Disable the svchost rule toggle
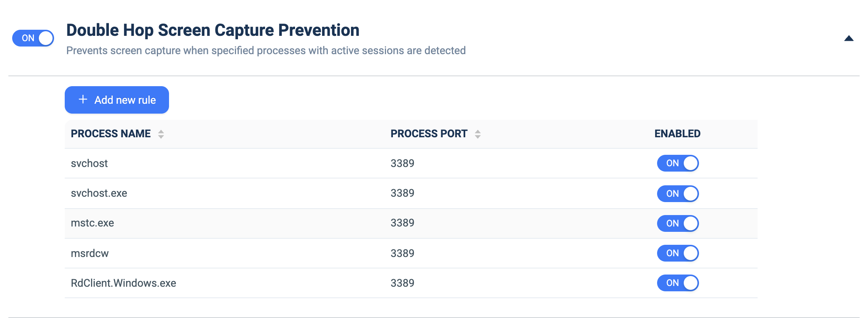This screenshot has width=868, height=318. [678, 163]
